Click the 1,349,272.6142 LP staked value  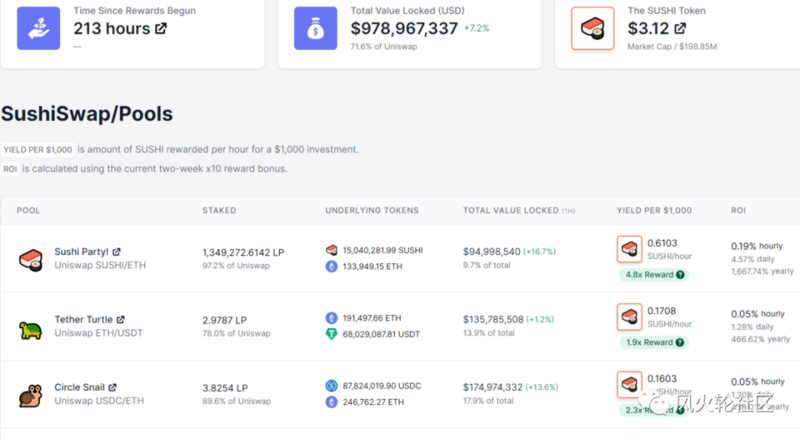[x=243, y=252]
